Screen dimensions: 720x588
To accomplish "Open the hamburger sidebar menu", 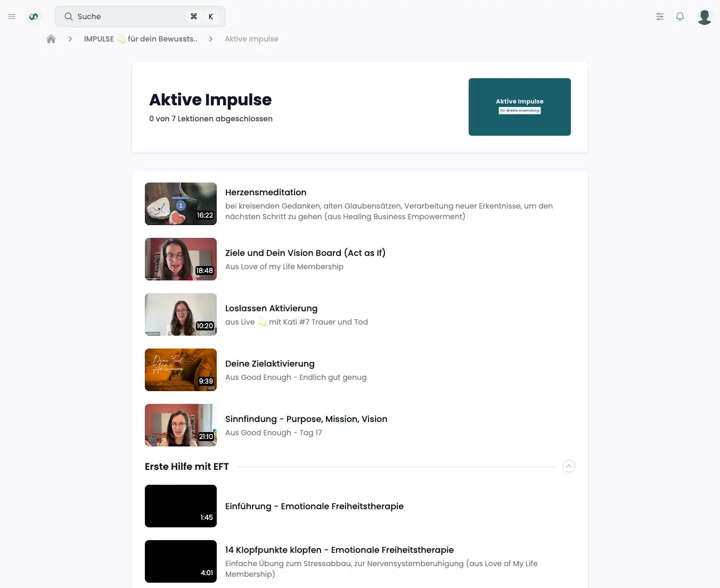I will [12, 16].
